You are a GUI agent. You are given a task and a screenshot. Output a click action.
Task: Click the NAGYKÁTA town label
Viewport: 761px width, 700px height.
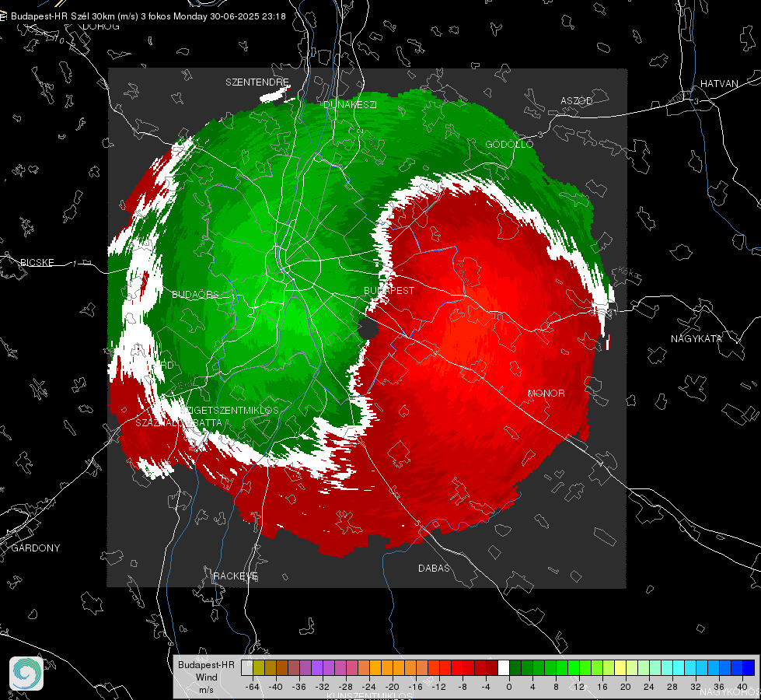click(696, 339)
